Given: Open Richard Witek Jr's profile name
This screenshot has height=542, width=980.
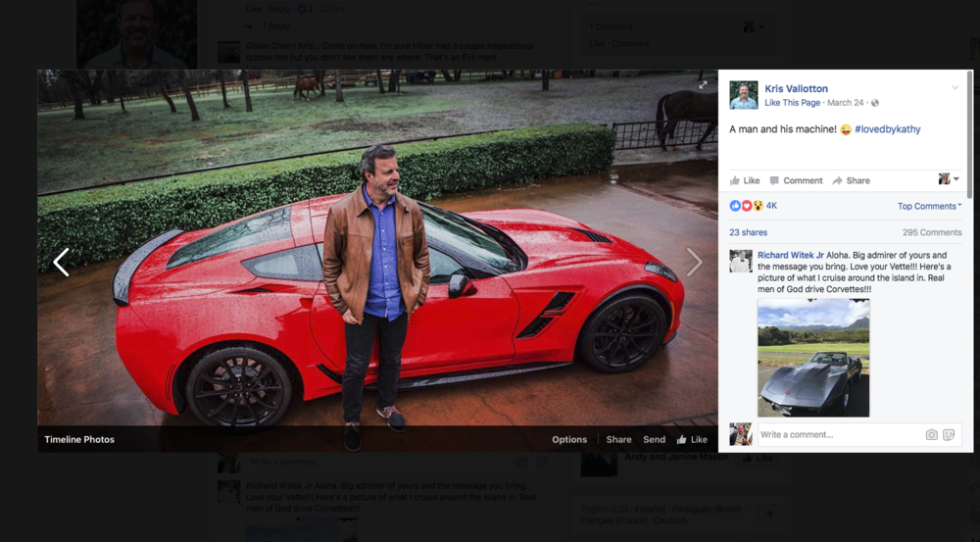Looking at the screenshot, I should coord(791,255).
